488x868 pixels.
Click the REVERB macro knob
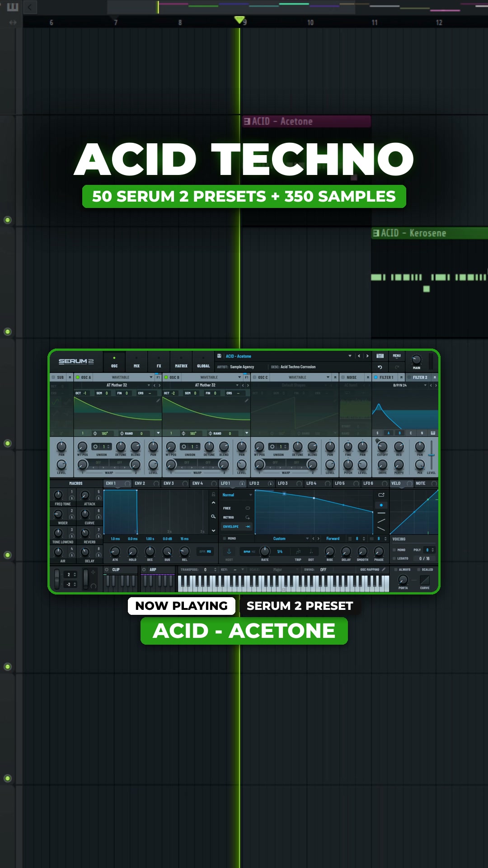click(x=85, y=533)
